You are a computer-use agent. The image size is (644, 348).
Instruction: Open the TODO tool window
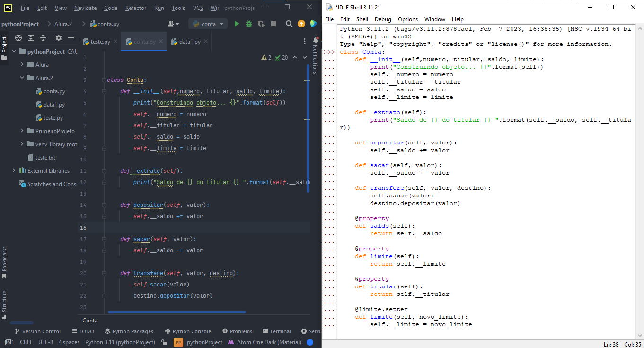pyautogui.click(x=83, y=331)
